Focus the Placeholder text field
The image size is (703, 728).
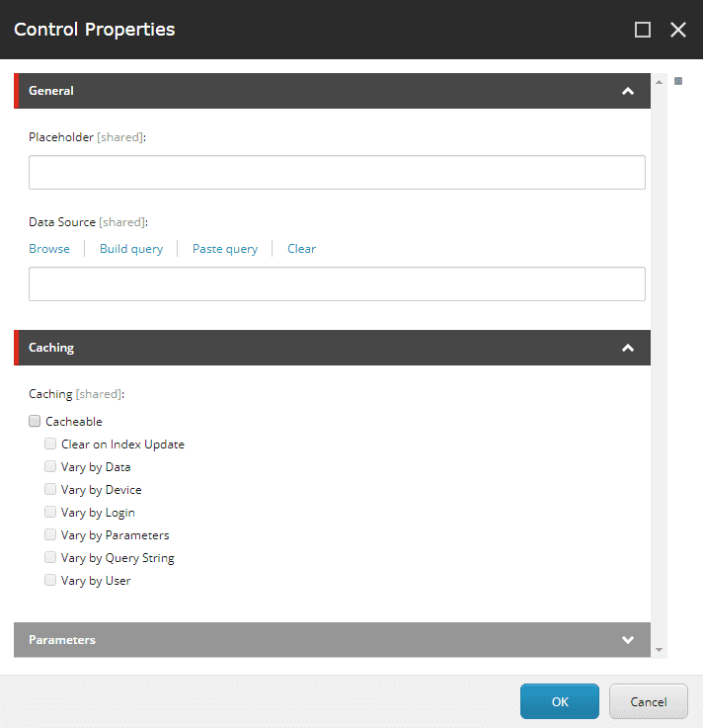click(337, 172)
